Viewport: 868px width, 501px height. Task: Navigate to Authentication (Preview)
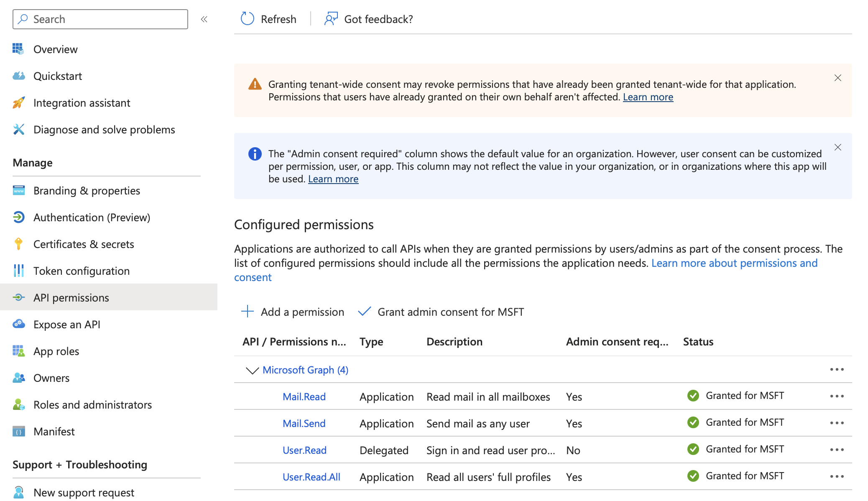click(92, 217)
